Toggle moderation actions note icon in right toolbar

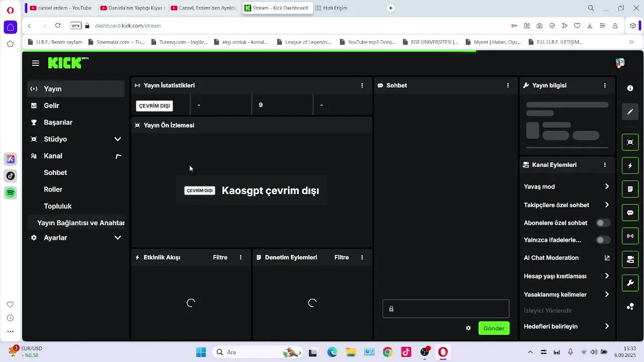(x=630, y=189)
